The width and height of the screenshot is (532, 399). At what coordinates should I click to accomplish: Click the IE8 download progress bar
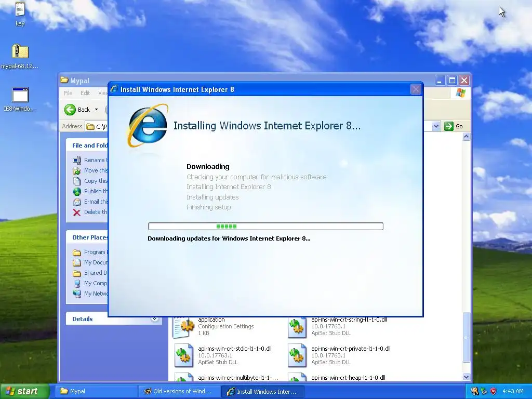click(265, 227)
